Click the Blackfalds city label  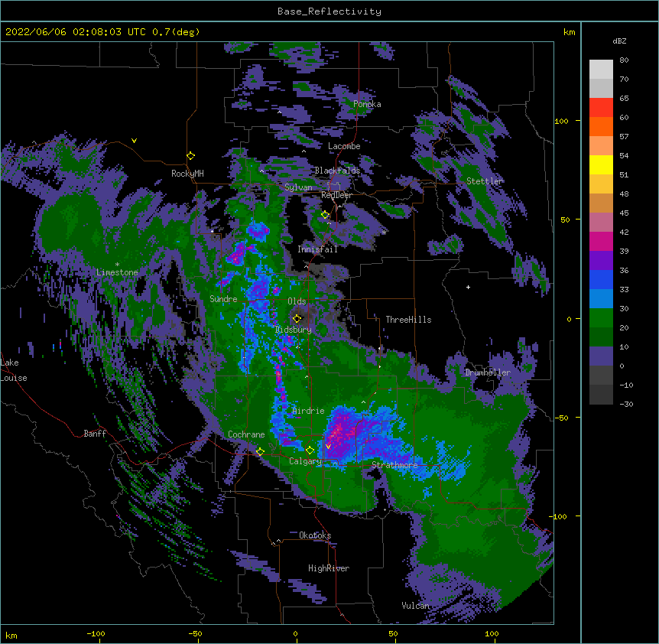[337, 171]
